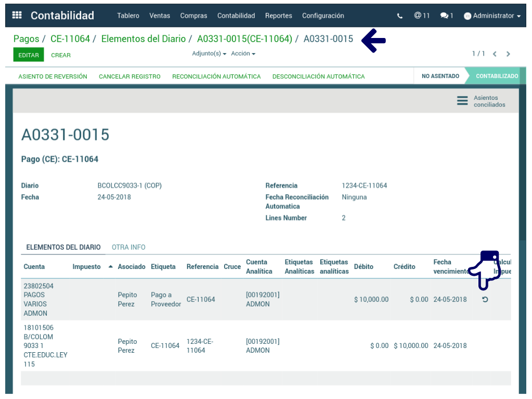
Task: Expand the Acción dropdown
Action: pos(243,54)
